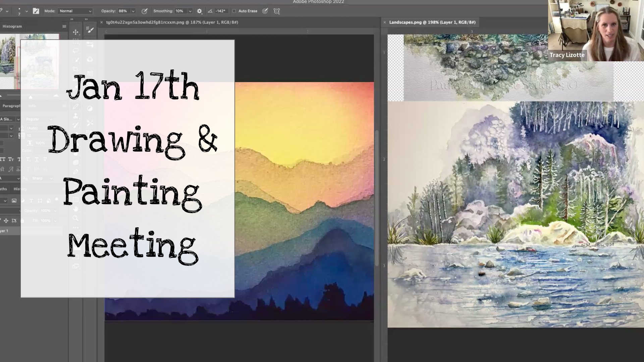This screenshot has height=362, width=644.
Task: Toggle the brush settings panel button in the options bar
Action: pyautogui.click(x=36, y=11)
